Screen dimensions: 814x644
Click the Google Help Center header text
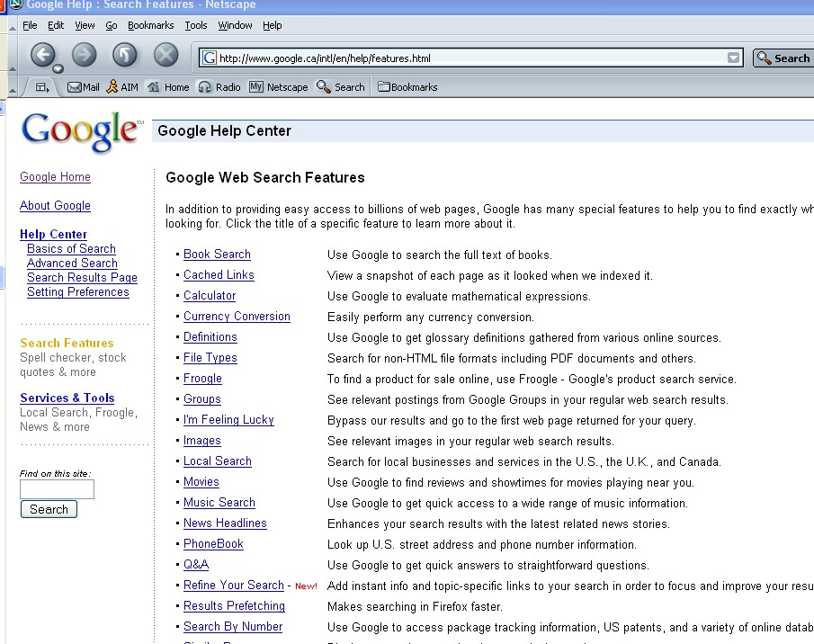point(224,130)
